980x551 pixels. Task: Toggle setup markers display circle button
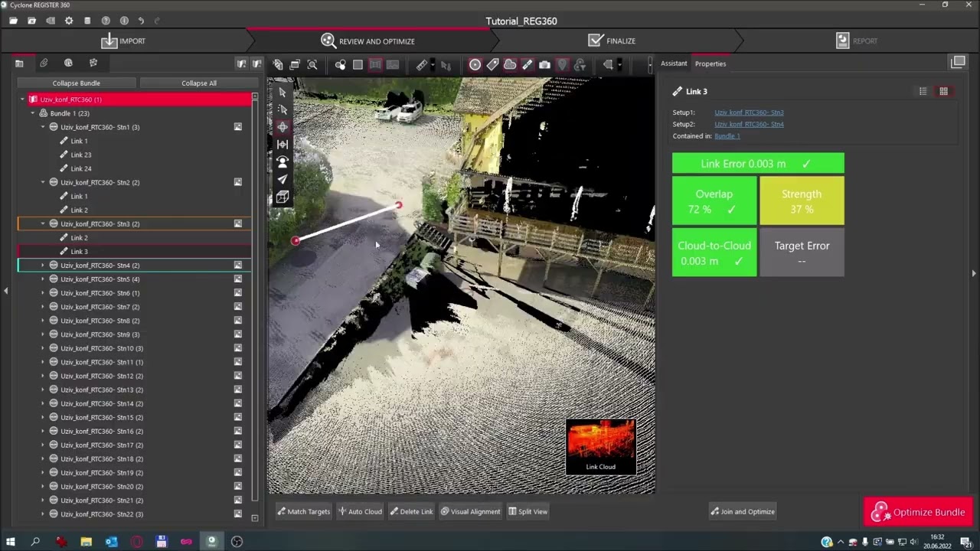[x=475, y=65]
